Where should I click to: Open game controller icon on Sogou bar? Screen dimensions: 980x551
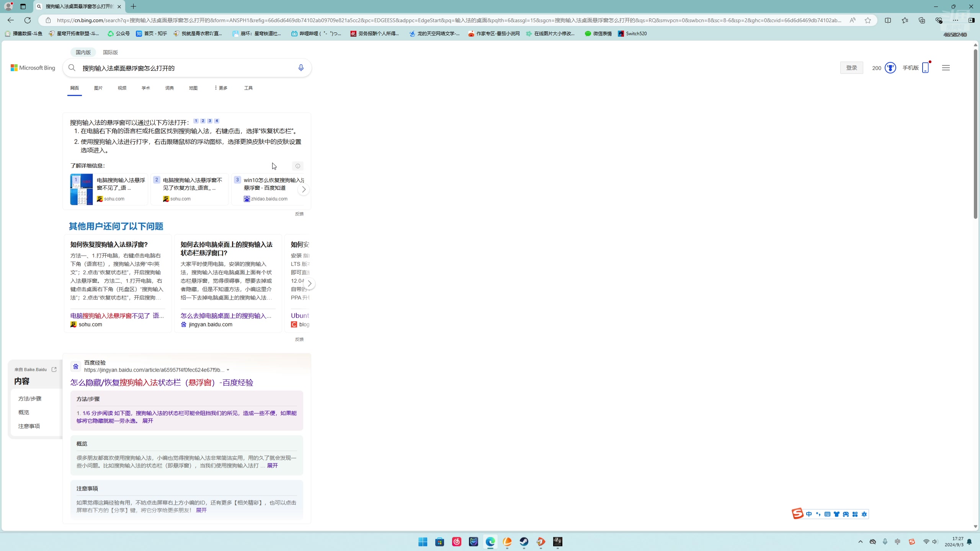[846, 514]
